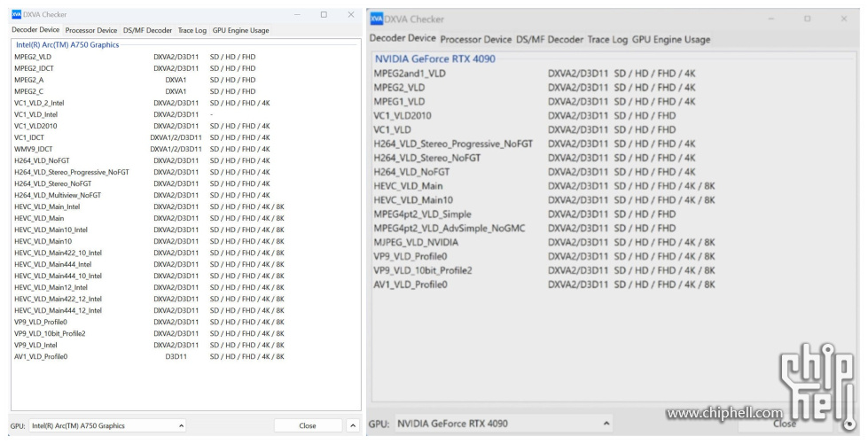This screenshot has height=444, width=868.
Task: Click DXVA Checker app icon in RTX 4090 window
Action: [377, 19]
